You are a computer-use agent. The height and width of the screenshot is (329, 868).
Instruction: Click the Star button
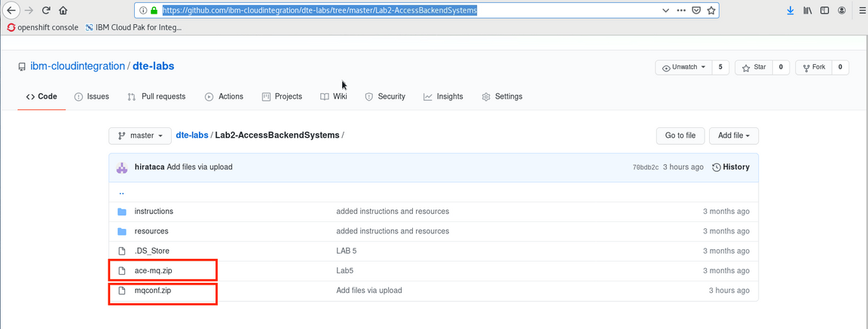pos(753,68)
